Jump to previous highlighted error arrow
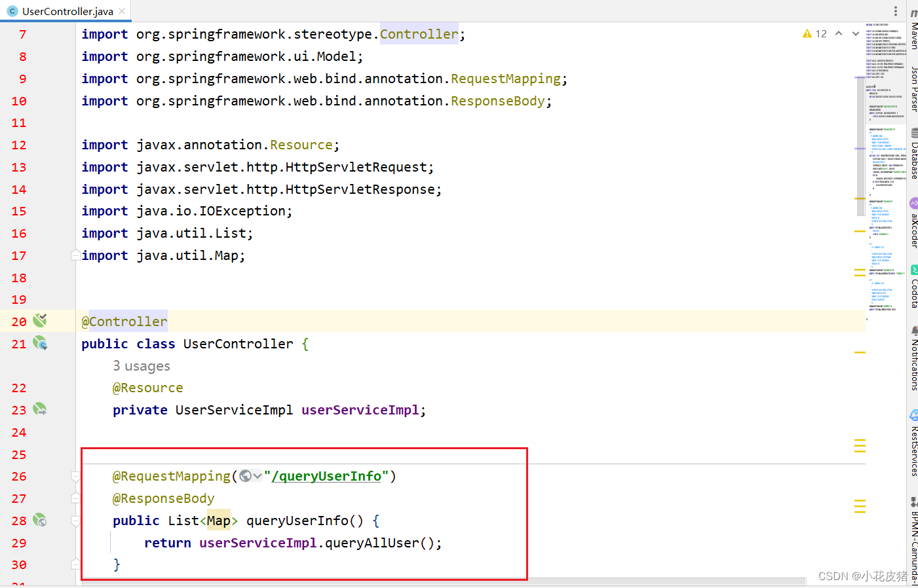 [839, 33]
